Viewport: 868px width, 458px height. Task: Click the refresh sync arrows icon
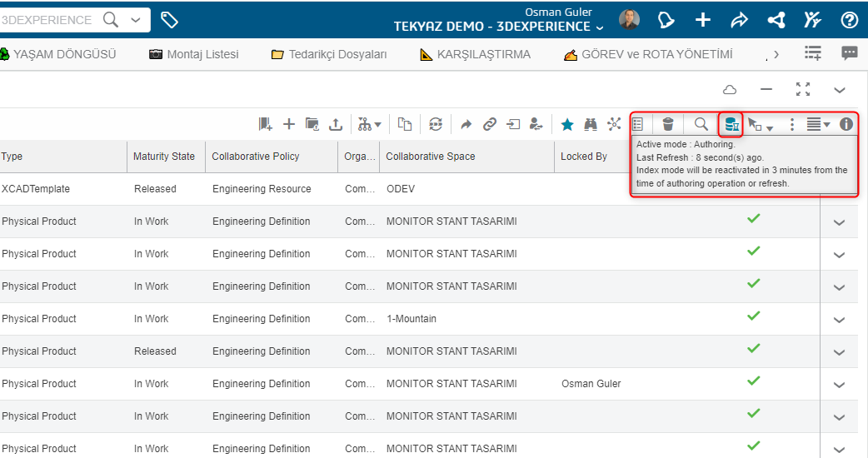coord(436,124)
